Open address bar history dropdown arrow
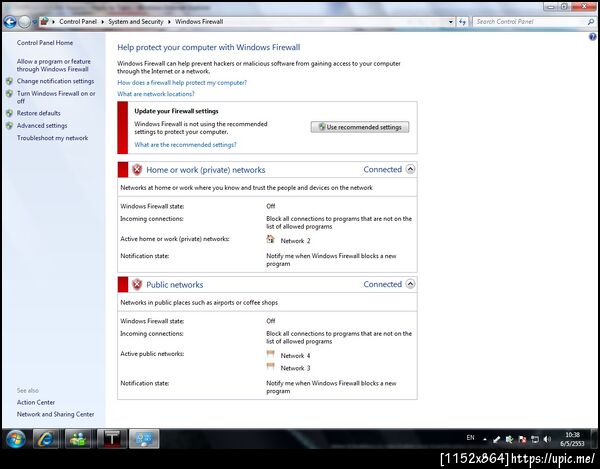 (450, 22)
